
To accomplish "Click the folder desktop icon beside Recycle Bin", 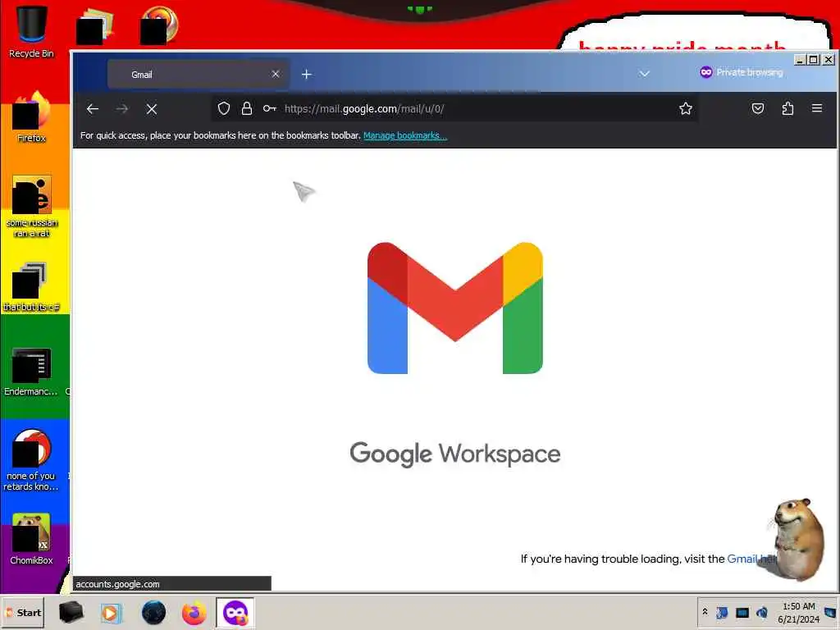I will pos(95,25).
